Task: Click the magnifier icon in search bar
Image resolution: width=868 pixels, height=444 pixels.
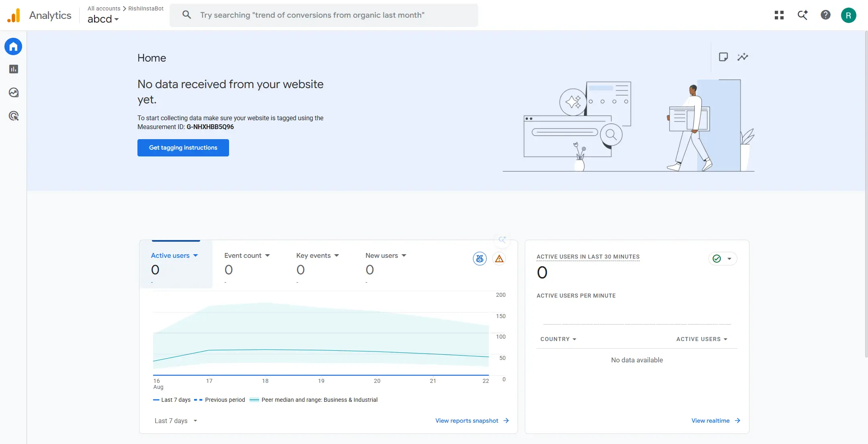Action: [186, 15]
